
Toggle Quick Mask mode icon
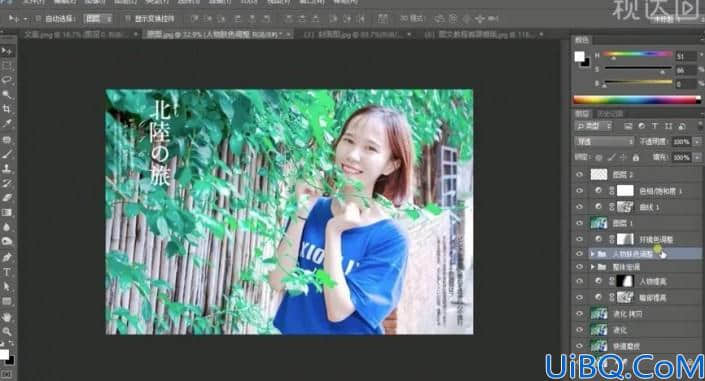pos(7,373)
